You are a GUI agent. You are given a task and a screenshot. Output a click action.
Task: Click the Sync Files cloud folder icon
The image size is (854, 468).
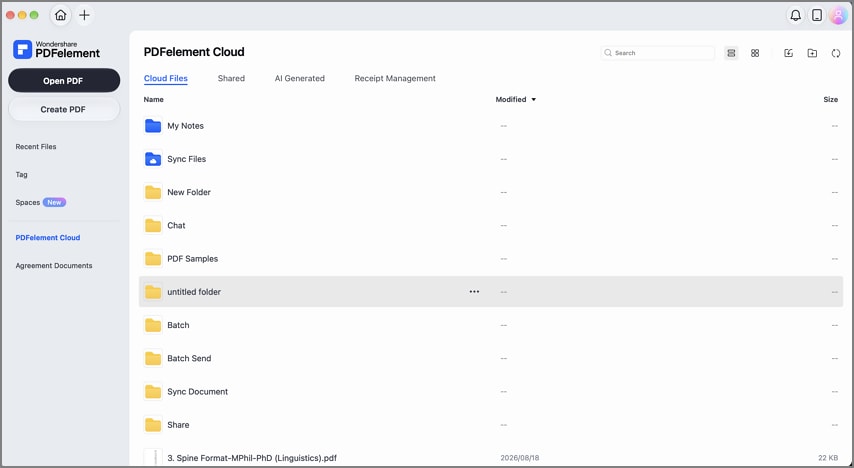pyautogui.click(x=153, y=159)
